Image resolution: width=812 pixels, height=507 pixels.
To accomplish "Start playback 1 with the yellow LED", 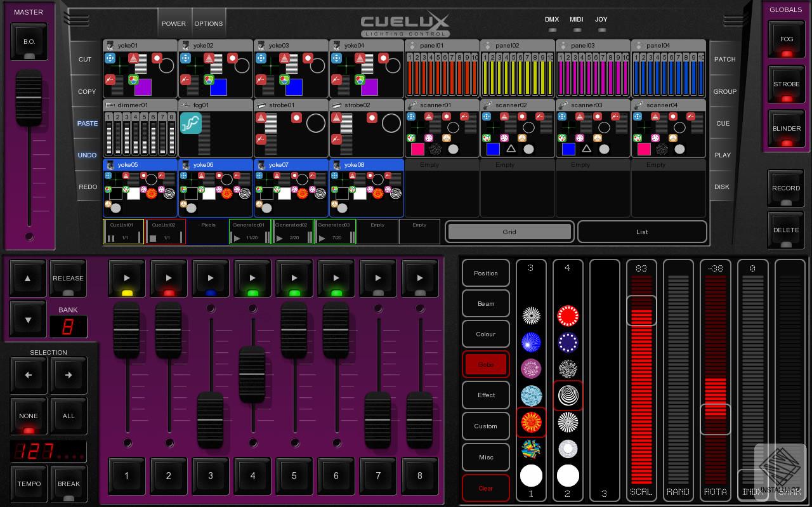I will [x=126, y=278].
